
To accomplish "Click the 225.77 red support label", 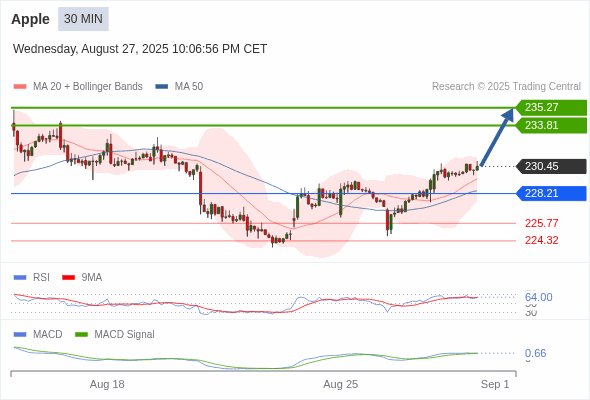I will click(541, 223).
